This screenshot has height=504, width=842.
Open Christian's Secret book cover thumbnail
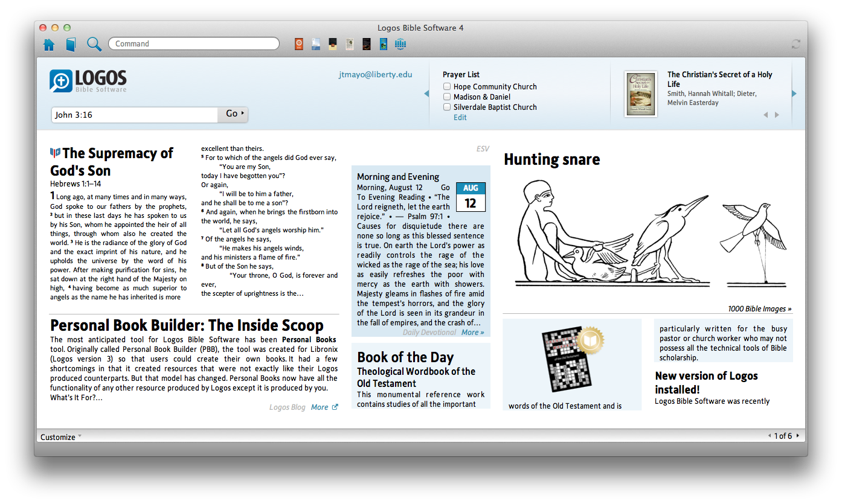point(641,94)
